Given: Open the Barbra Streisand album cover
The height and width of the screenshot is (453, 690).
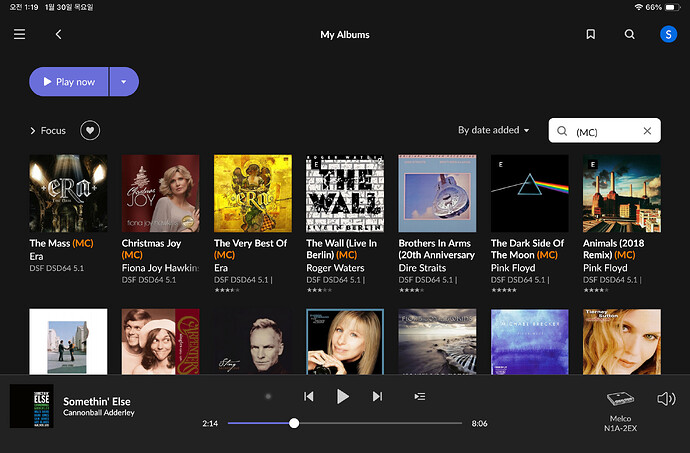Looking at the screenshot, I should click(x=345, y=342).
